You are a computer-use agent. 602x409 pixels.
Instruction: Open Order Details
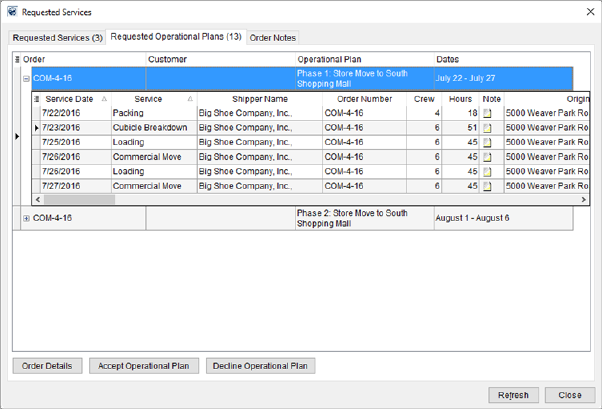(47, 366)
